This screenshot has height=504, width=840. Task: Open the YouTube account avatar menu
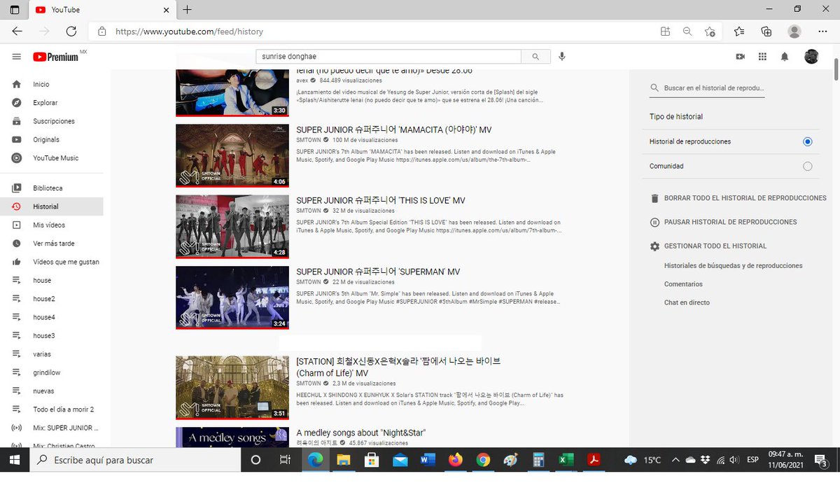(811, 57)
